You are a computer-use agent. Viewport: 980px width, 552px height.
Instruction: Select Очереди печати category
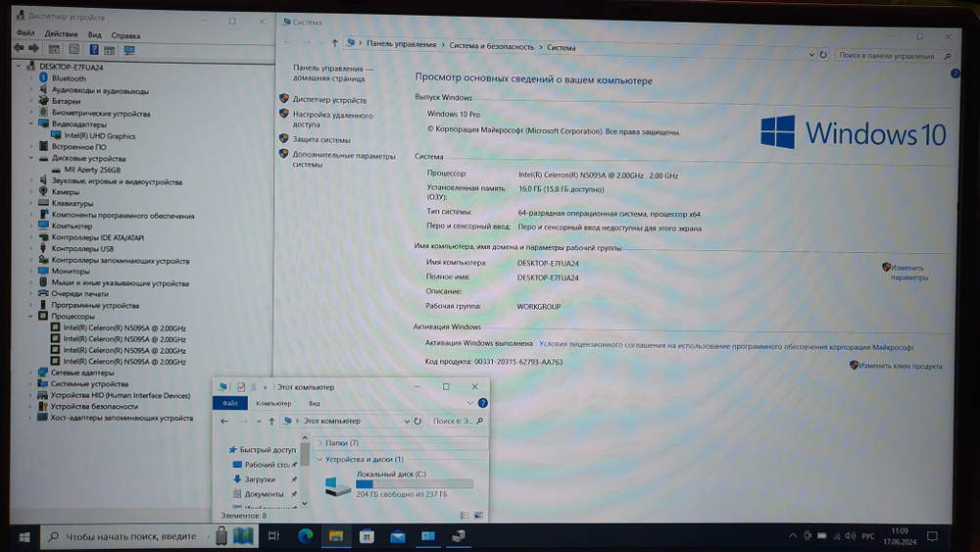point(79,294)
